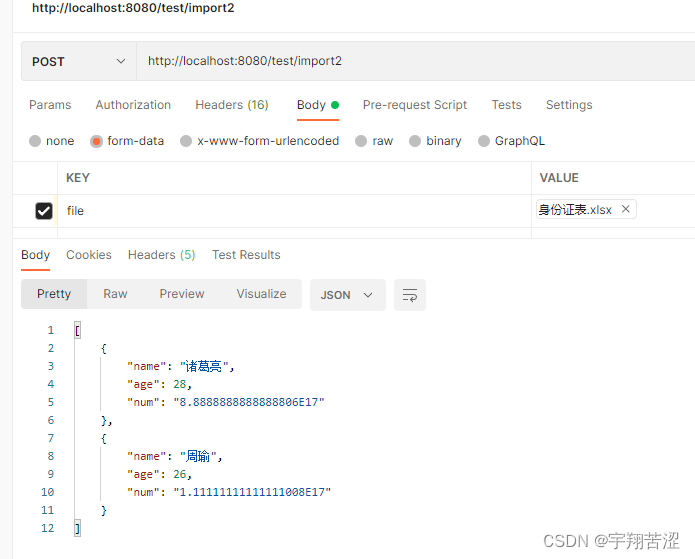Click num value 1.111111111111008E17

[x=252, y=493]
